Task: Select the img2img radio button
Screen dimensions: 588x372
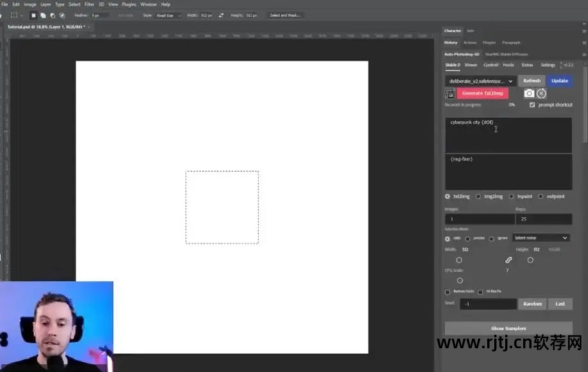Action: pyautogui.click(x=478, y=197)
